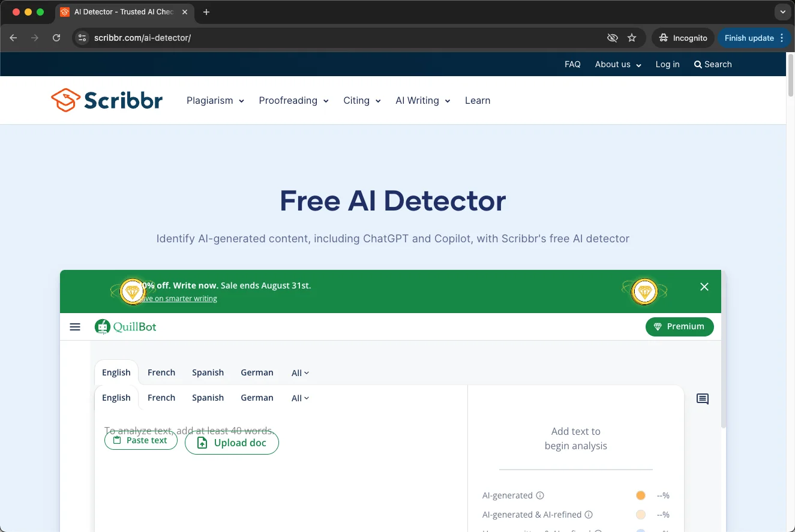This screenshot has height=532, width=795.
Task: Click the Scribbr logo
Action: (x=107, y=100)
